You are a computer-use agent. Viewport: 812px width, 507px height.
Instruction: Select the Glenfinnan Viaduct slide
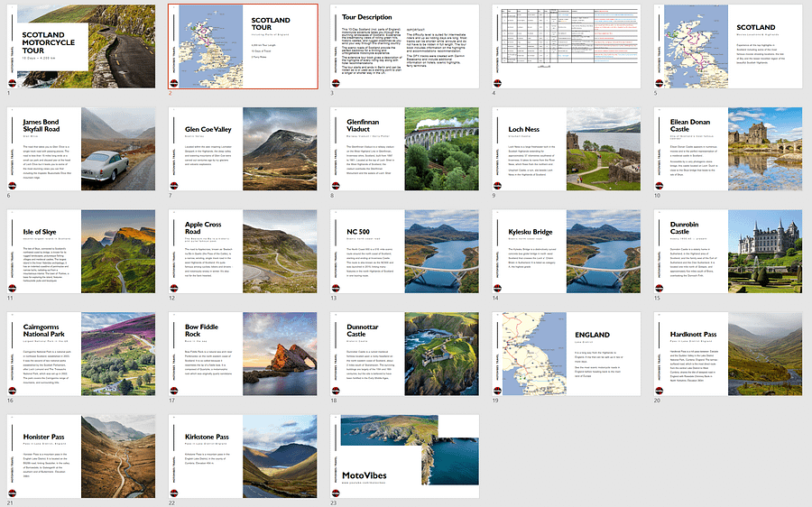click(x=404, y=149)
